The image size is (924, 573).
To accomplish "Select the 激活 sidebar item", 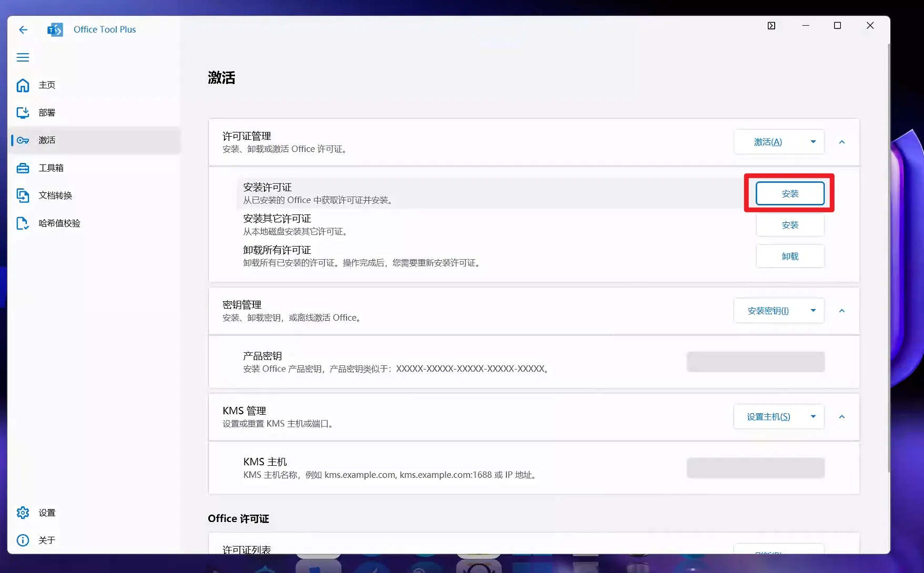I will tap(95, 140).
